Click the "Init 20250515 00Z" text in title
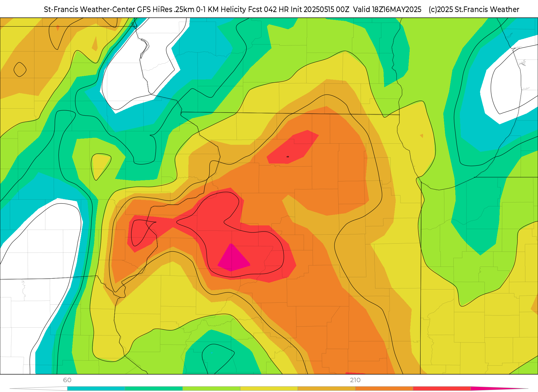This screenshot has width=538, height=392. 320,10
